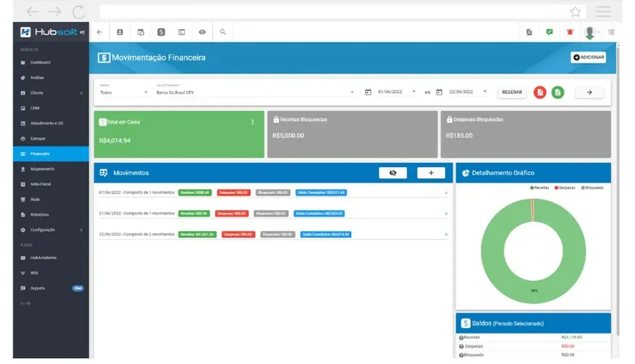Open calendar icon for start date 01/06/2022
Image resolution: width=635 pixels, height=364 pixels.
(x=368, y=92)
